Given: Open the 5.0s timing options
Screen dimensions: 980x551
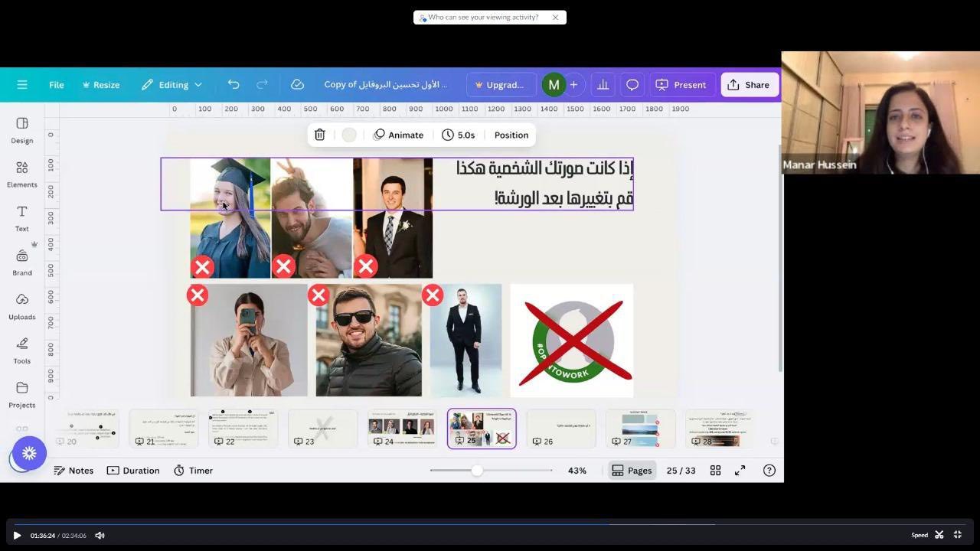Looking at the screenshot, I should point(459,135).
